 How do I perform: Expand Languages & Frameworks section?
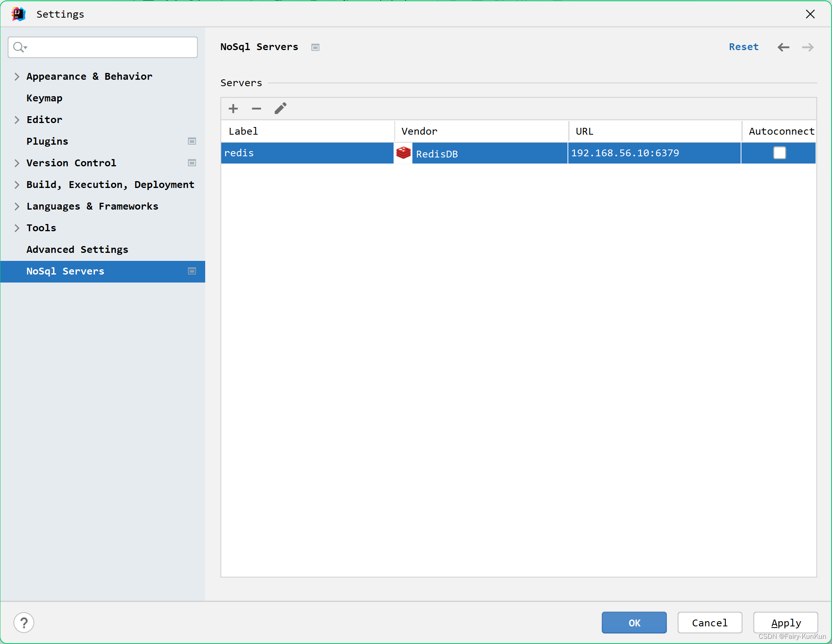pos(17,206)
